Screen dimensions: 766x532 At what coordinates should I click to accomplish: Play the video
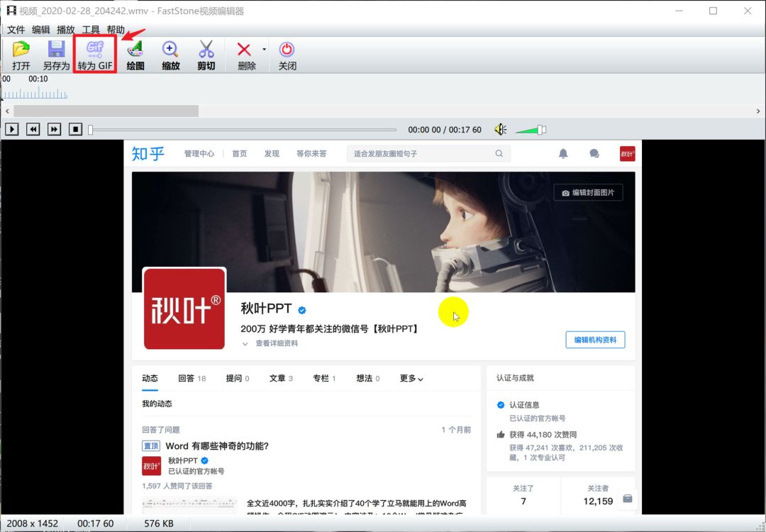coord(11,129)
